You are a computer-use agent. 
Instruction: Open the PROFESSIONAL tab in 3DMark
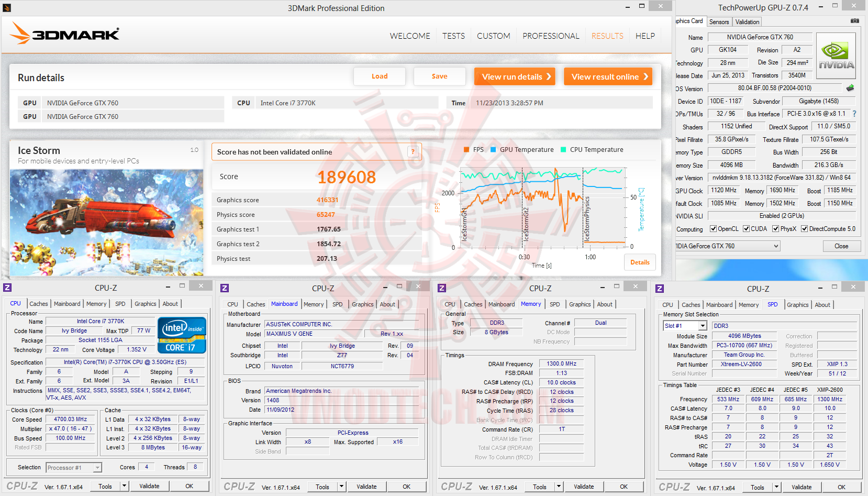click(551, 36)
